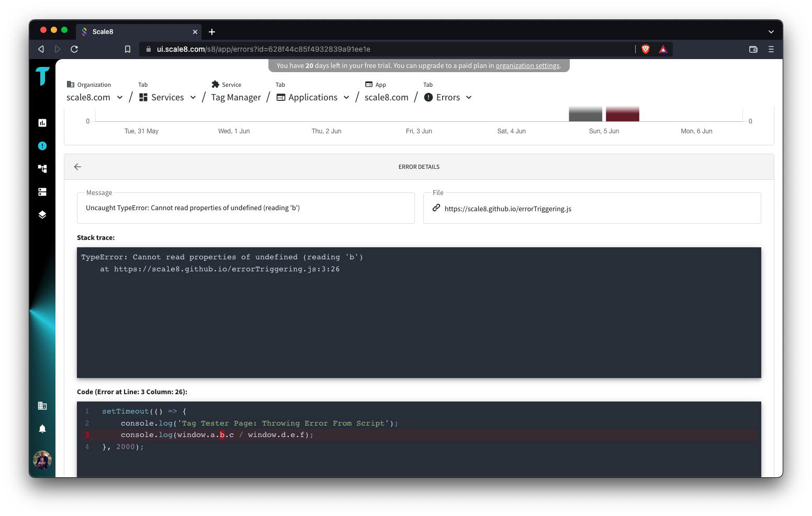Click the 'Sun, 5 Jun' axis label
Image resolution: width=812 pixels, height=516 pixels.
[x=604, y=131]
